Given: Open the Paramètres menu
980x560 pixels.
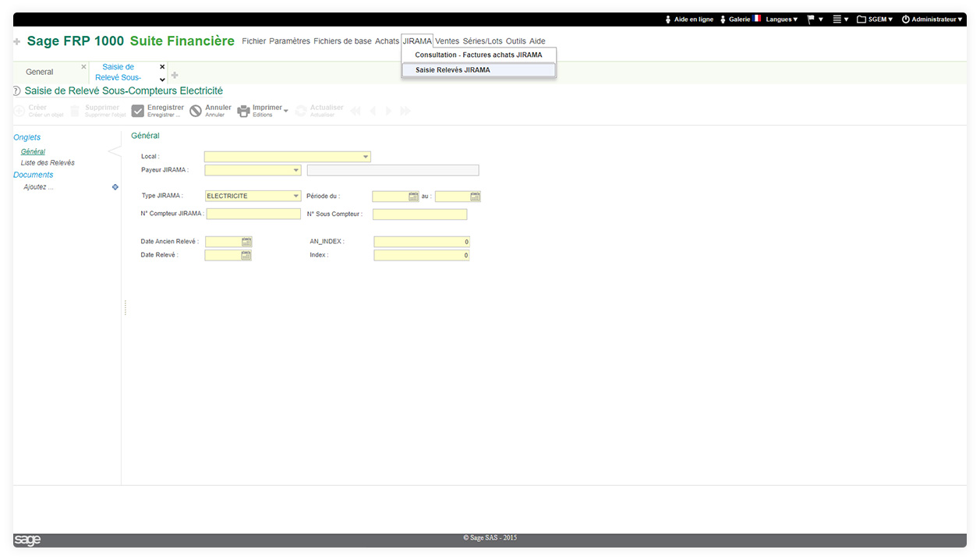Looking at the screenshot, I should point(290,41).
